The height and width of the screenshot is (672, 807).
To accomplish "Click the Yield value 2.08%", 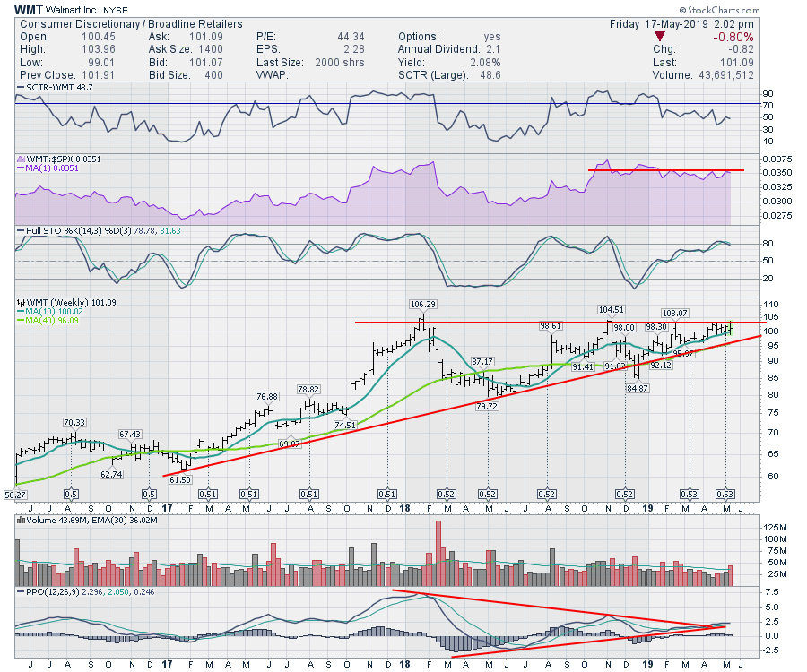I will click(x=485, y=62).
